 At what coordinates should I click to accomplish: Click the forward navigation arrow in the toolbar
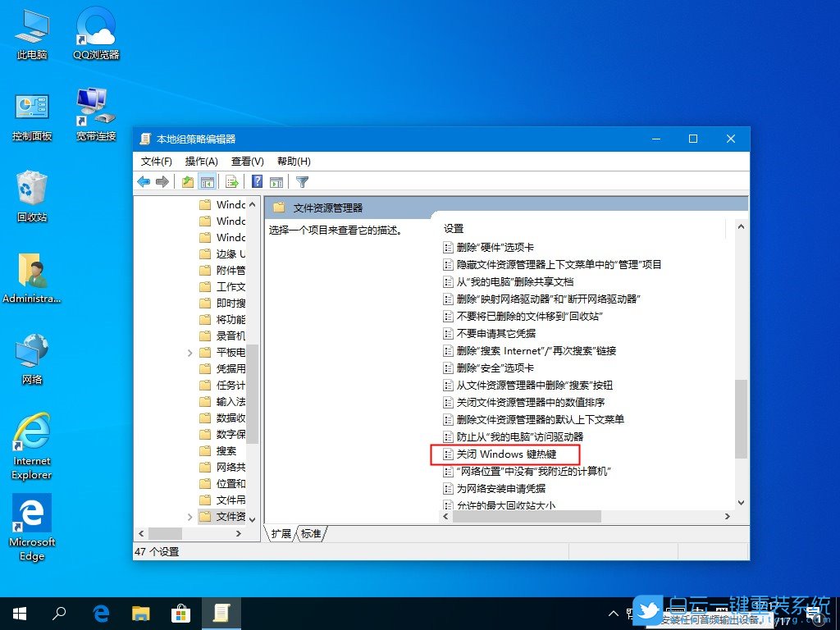pos(162,180)
